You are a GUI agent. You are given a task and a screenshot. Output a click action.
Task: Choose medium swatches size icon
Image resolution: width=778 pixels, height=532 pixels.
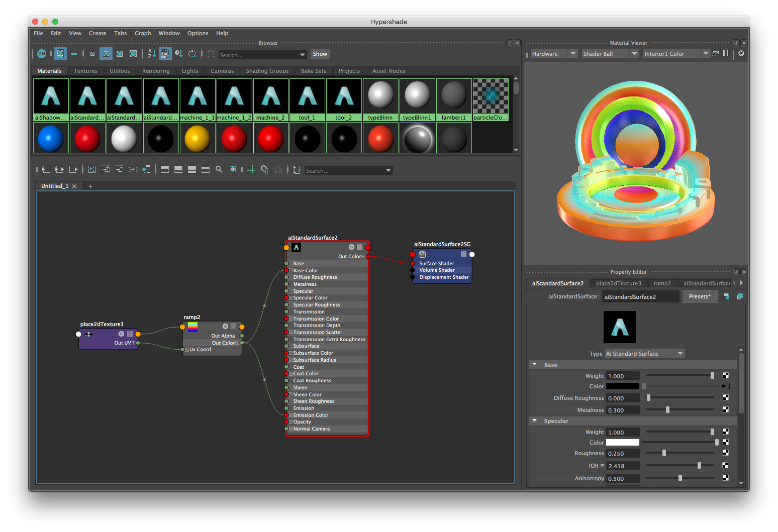point(106,54)
